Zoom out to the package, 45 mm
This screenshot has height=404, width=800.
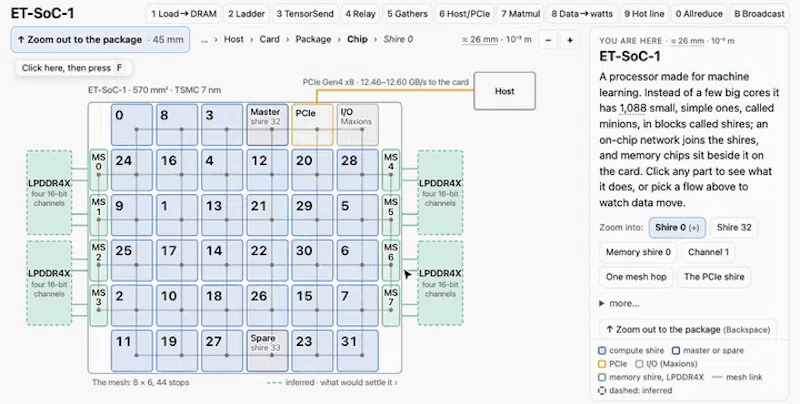click(x=100, y=39)
